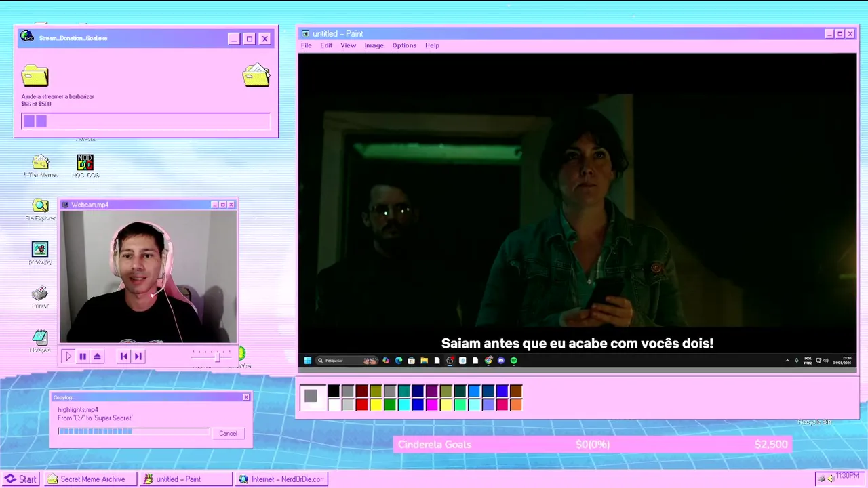Select the green color swatch
868x488 pixels.
coord(390,405)
